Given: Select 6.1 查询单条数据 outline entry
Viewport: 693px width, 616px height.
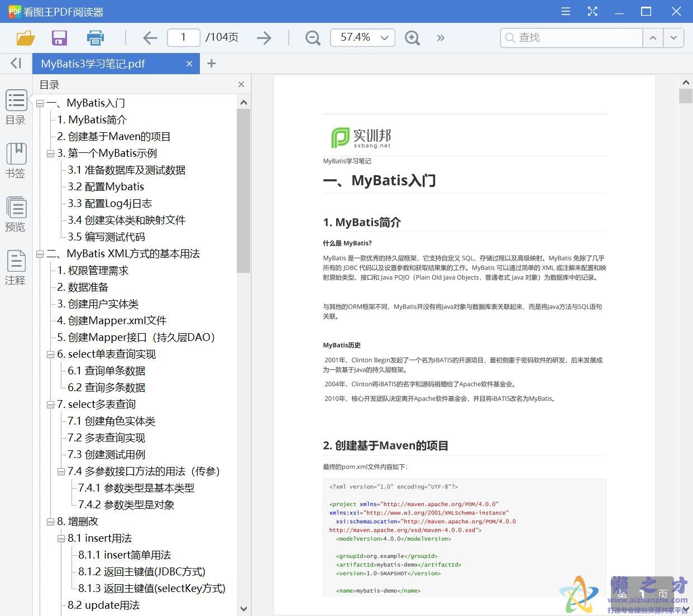Looking at the screenshot, I should click(107, 371).
